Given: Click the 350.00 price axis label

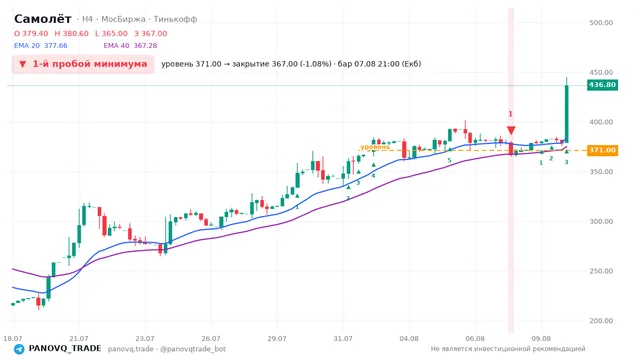Looking at the screenshot, I should pos(601,172).
